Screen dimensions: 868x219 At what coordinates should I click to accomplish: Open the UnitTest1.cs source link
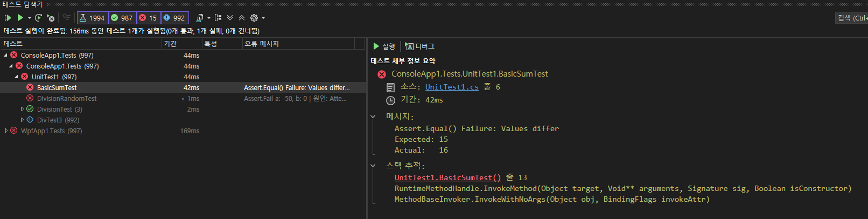(x=451, y=87)
